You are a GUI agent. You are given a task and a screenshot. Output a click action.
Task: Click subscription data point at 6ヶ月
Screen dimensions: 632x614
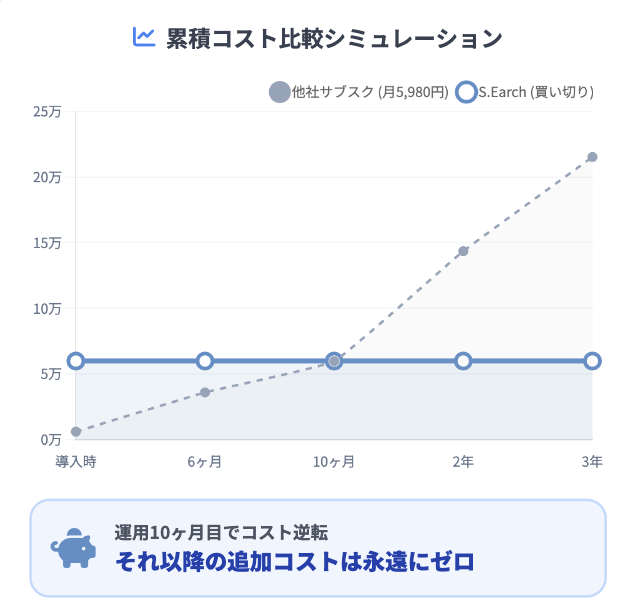tap(205, 392)
